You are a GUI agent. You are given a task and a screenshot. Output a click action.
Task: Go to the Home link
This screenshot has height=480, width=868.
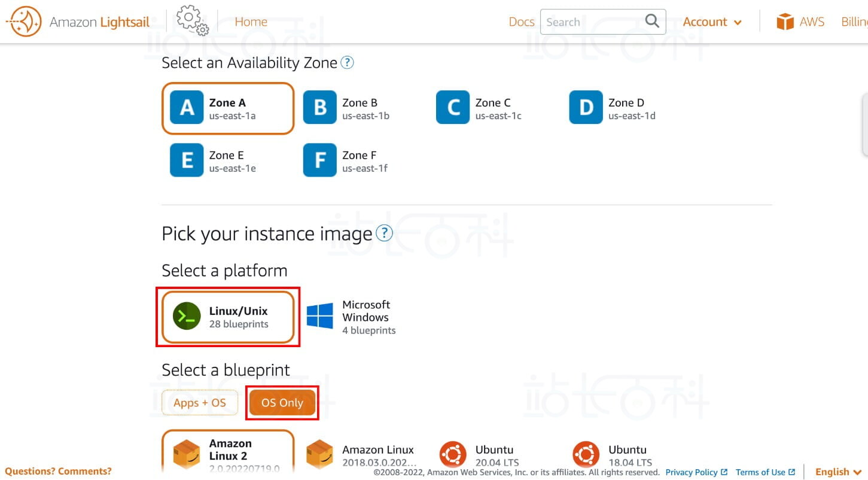[x=251, y=22]
